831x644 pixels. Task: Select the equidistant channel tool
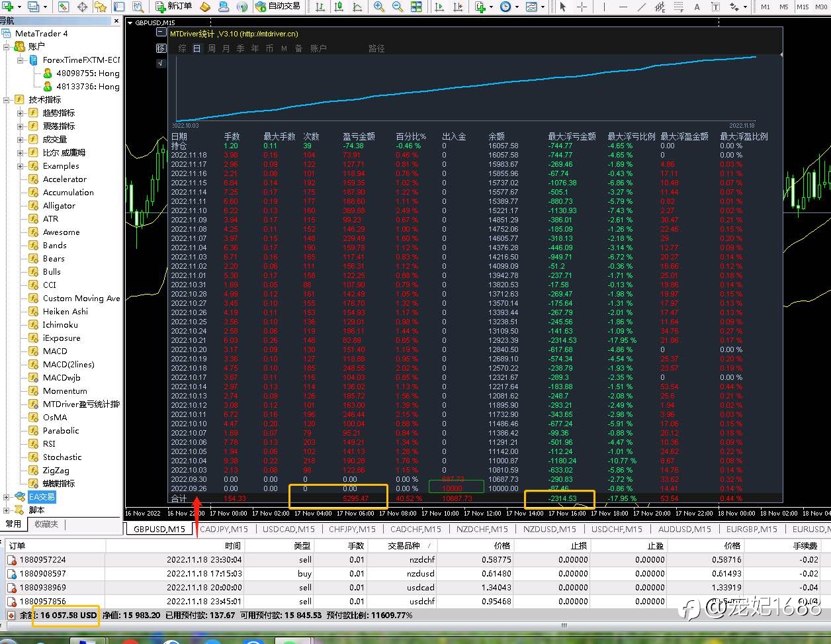[x=660, y=7]
